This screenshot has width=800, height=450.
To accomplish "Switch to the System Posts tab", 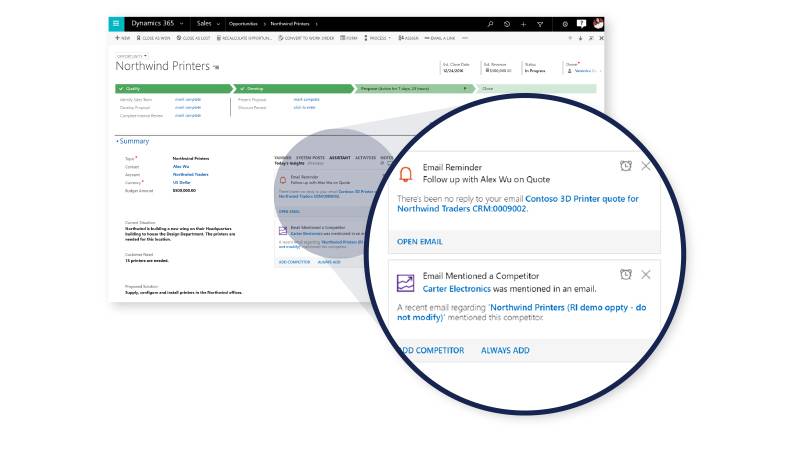I will [310, 158].
